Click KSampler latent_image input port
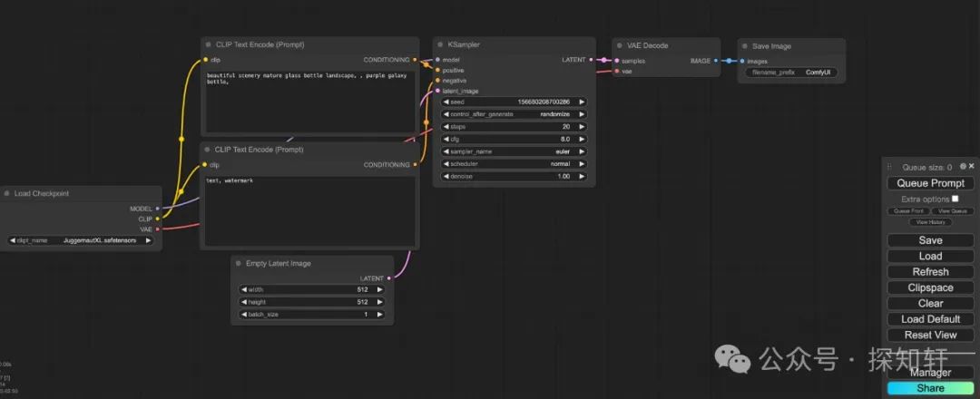Image resolution: width=980 pixels, height=399 pixels. (x=437, y=91)
